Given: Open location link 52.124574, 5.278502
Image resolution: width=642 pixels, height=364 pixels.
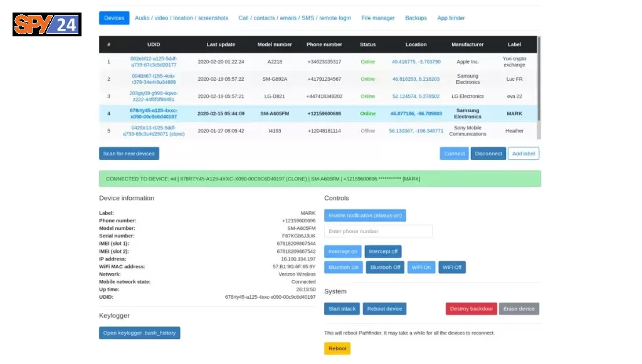Looking at the screenshot, I should point(416,96).
